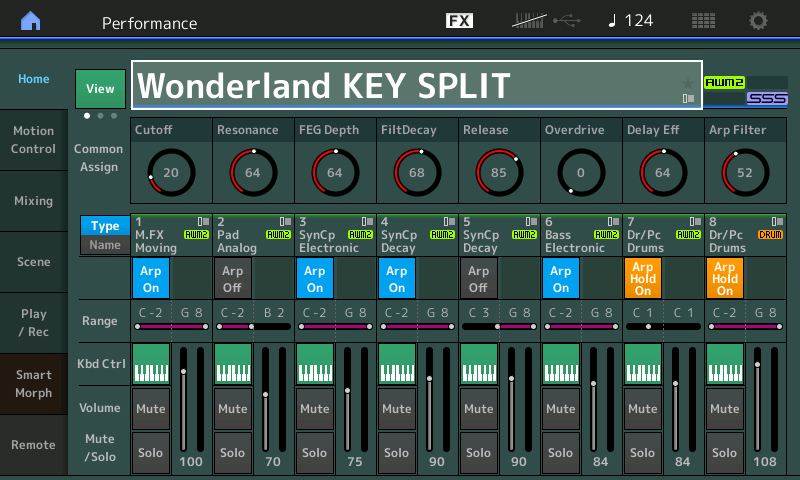Turn on Arp for Part 2 Pad
This screenshot has width=800, height=480.
232,279
